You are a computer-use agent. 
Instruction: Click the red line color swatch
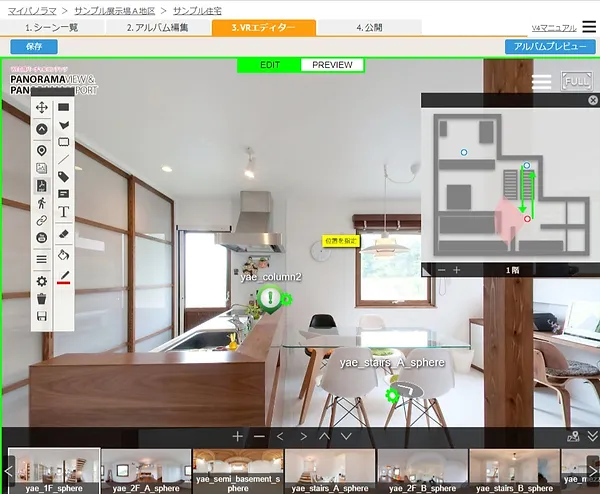[x=64, y=280]
